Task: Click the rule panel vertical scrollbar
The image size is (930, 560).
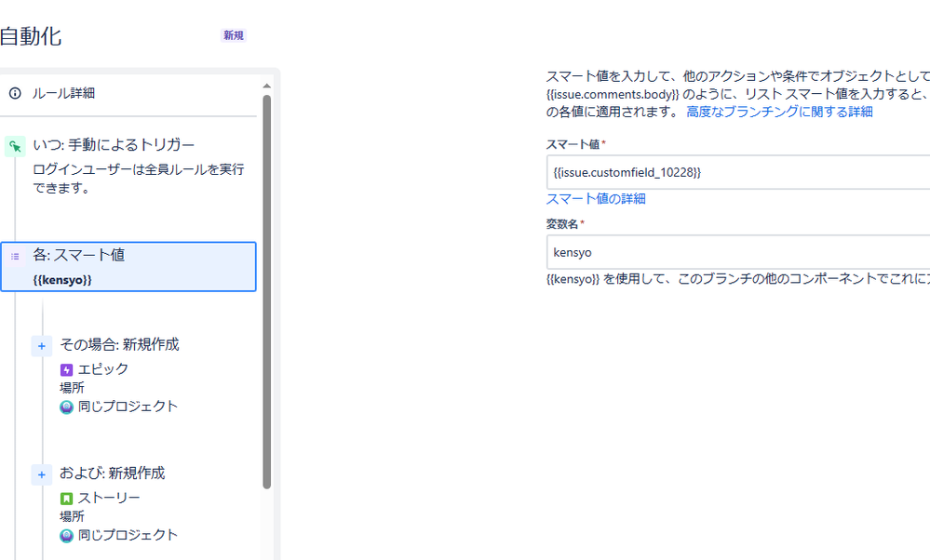Action: click(x=267, y=291)
